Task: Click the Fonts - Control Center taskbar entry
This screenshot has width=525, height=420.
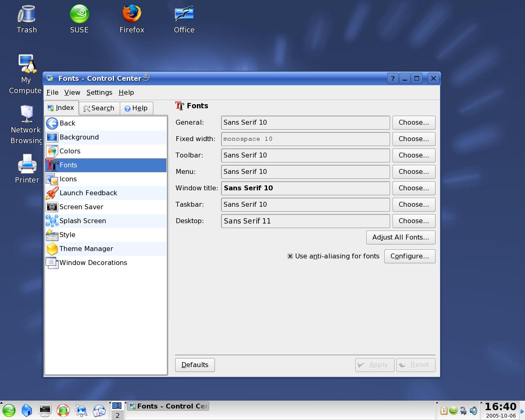Action: pyautogui.click(x=168, y=406)
